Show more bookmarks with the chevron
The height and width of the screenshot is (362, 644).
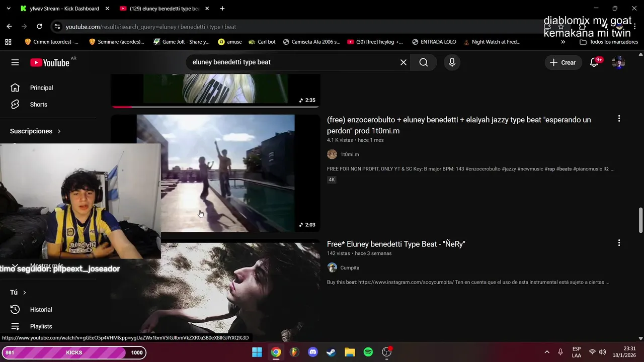563,42
